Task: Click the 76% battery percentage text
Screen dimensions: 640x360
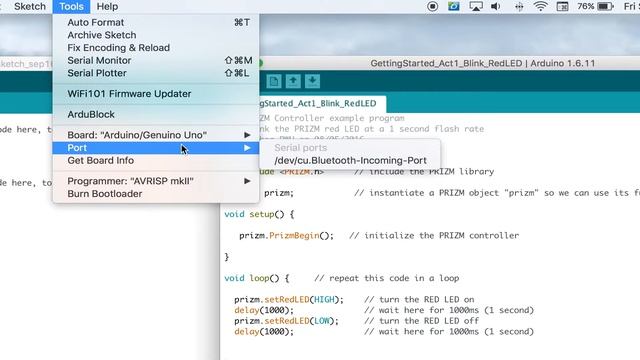Action: pyautogui.click(x=585, y=7)
